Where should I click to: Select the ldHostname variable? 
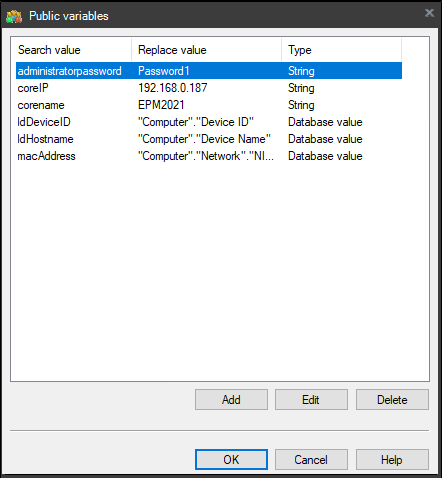[x=45, y=139]
